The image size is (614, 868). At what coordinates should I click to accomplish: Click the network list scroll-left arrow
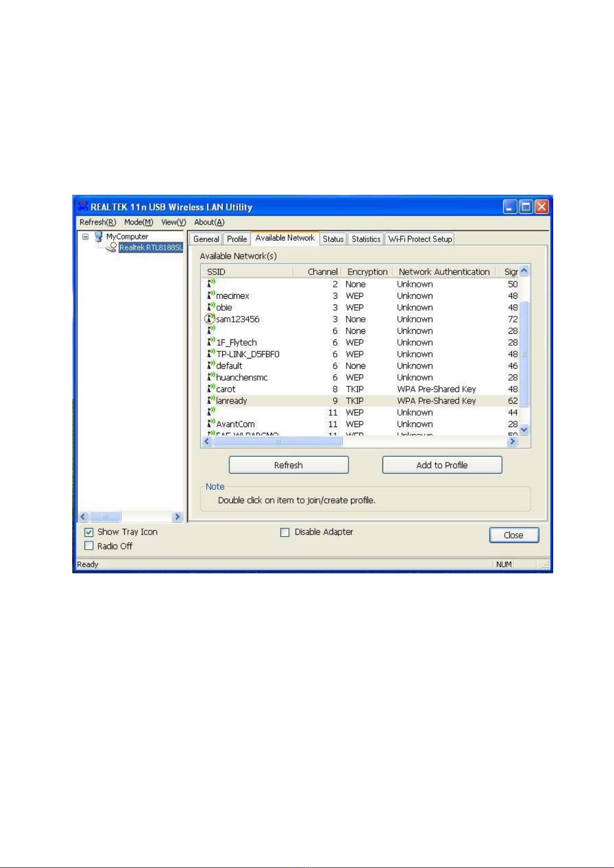207,441
